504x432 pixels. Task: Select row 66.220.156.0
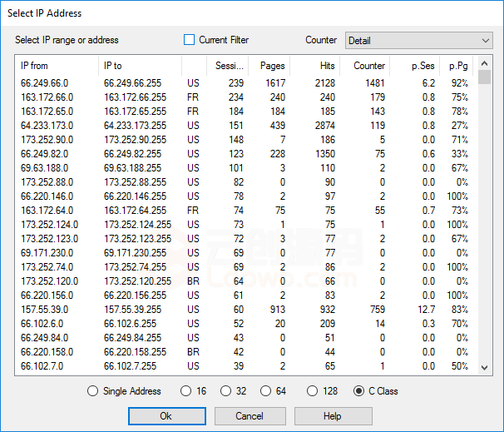[x=245, y=295]
